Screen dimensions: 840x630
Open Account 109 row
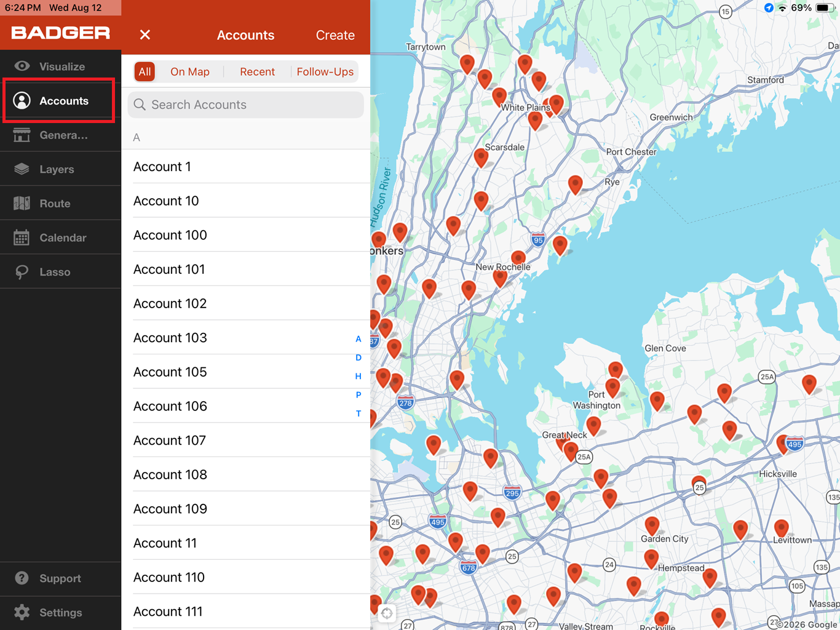[x=246, y=509]
